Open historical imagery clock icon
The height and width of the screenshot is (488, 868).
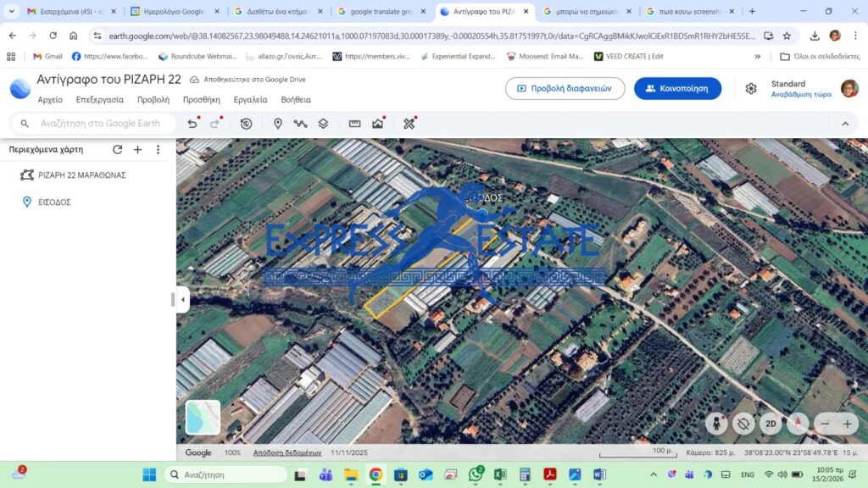[246, 124]
